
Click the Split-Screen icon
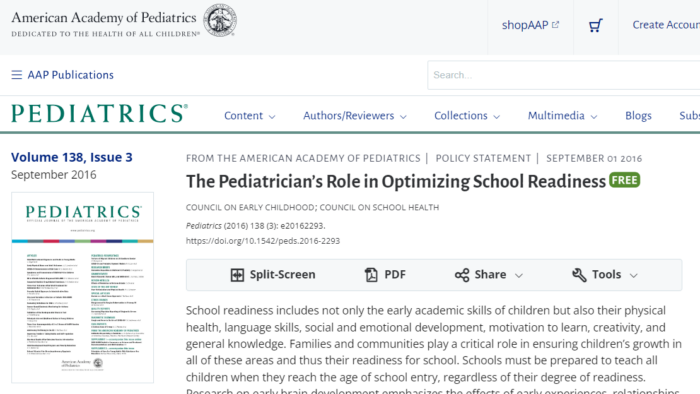pyautogui.click(x=237, y=275)
